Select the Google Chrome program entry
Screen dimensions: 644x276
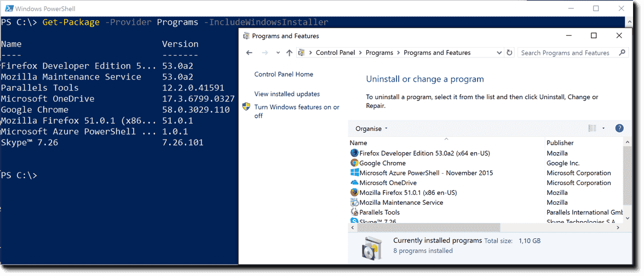[x=382, y=163]
